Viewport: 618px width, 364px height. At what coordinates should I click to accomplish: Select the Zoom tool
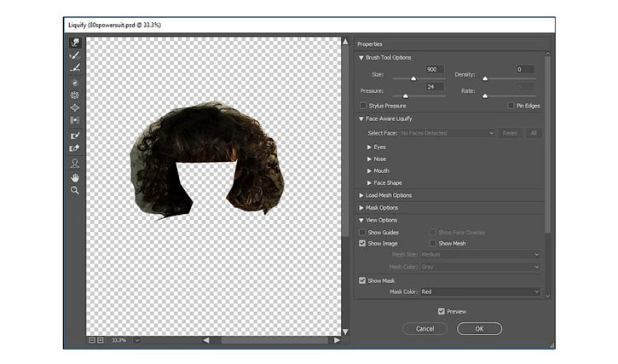[75, 190]
